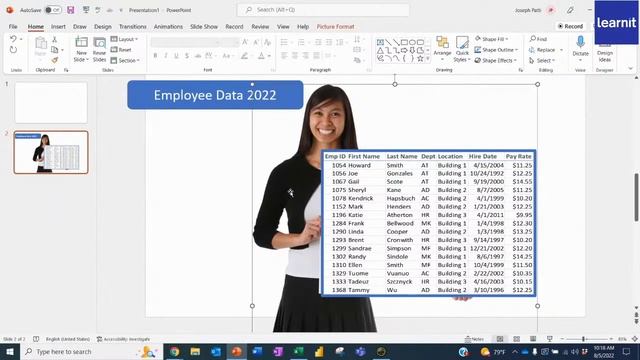Click the Accessibility Investigate status
This screenshot has height=360, width=640.
pyautogui.click(x=123, y=339)
